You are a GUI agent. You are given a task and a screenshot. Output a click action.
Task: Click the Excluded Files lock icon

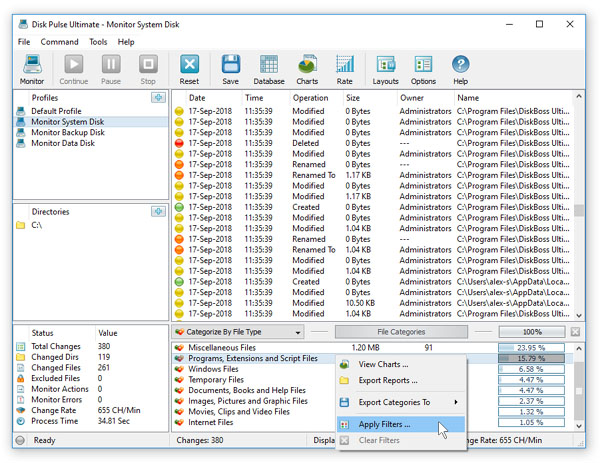coord(21,378)
